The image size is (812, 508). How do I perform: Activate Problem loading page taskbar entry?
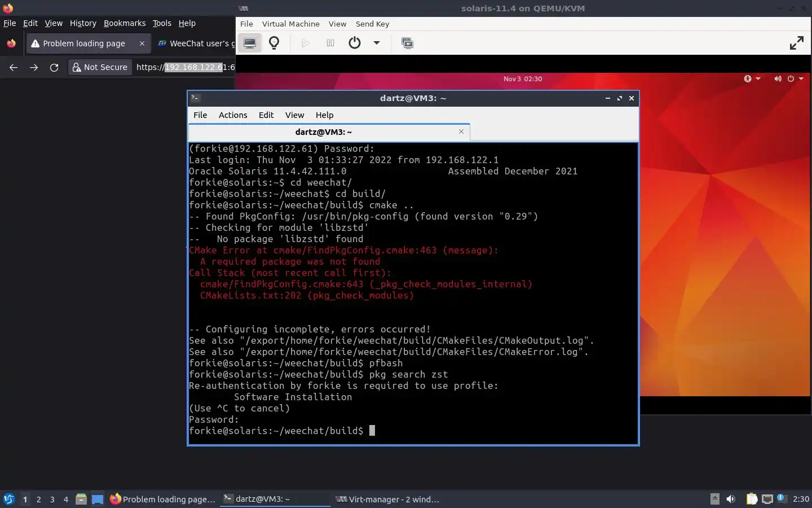(x=163, y=499)
